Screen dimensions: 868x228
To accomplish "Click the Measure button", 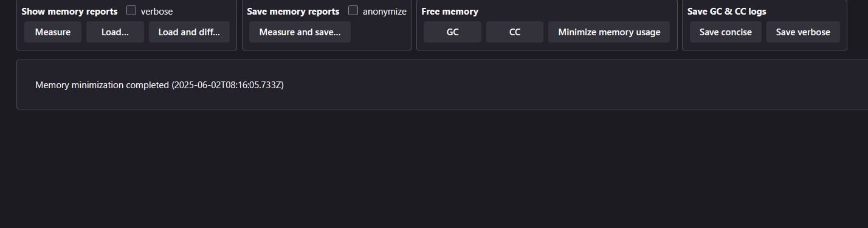I will (53, 32).
